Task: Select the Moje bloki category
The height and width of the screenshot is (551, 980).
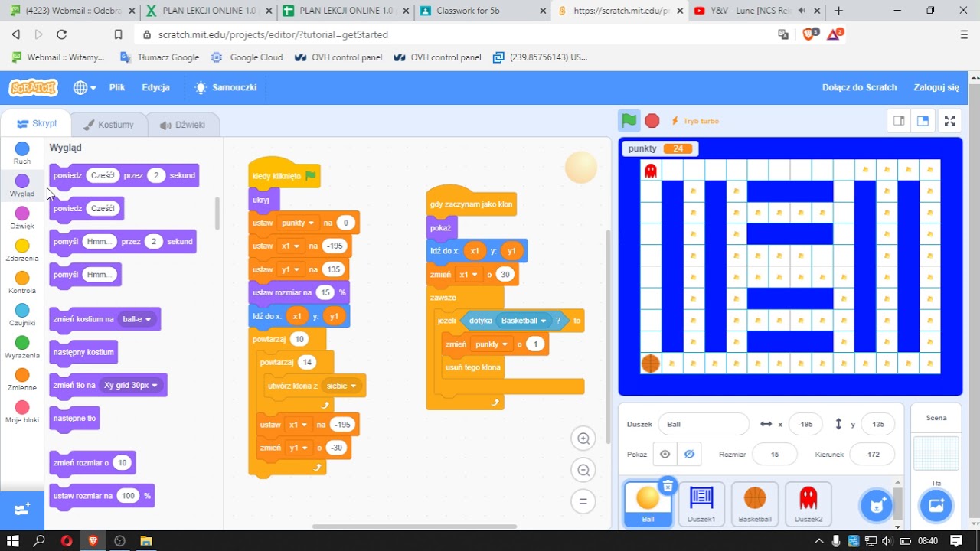Action: 22,412
